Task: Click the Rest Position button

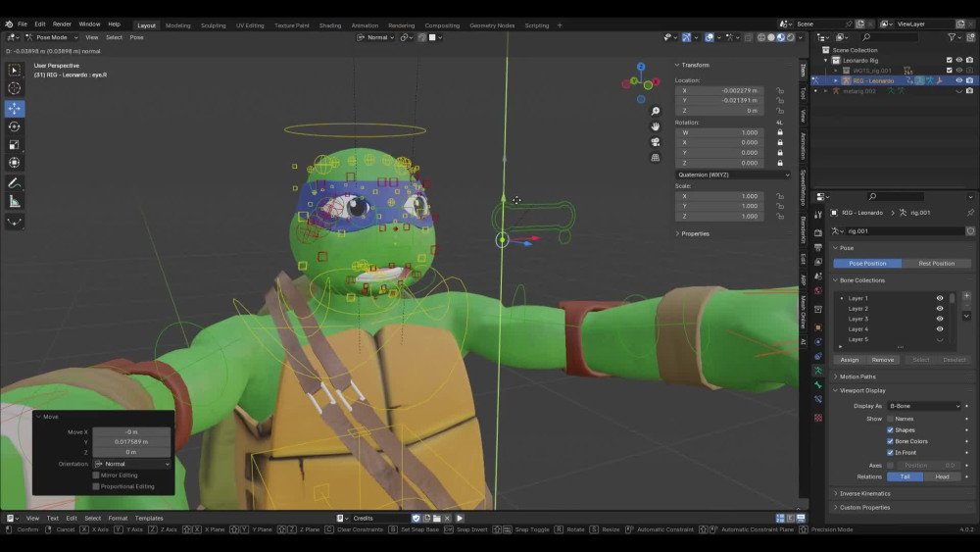Action: click(x=936, y=264)
